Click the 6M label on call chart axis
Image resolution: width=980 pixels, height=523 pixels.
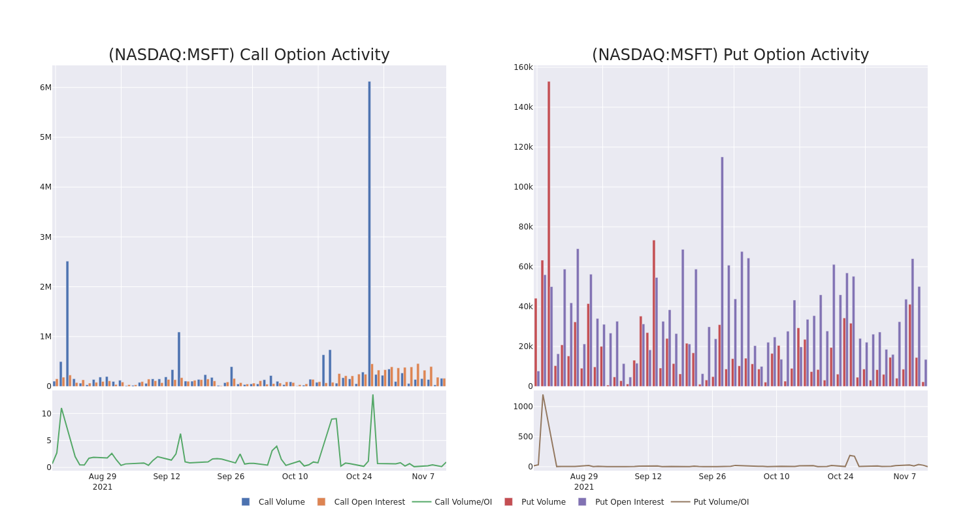click(45, 88)
